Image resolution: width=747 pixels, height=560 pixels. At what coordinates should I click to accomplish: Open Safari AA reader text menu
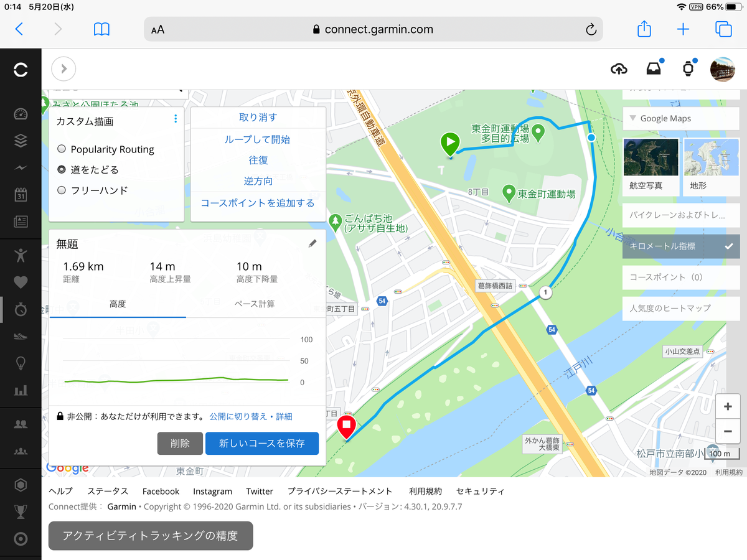pos(158,29)
